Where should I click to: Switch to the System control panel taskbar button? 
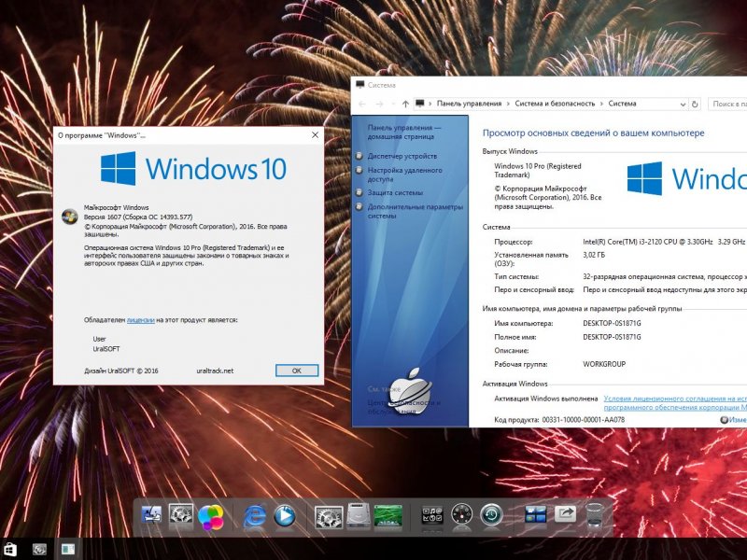click(68, 549)
